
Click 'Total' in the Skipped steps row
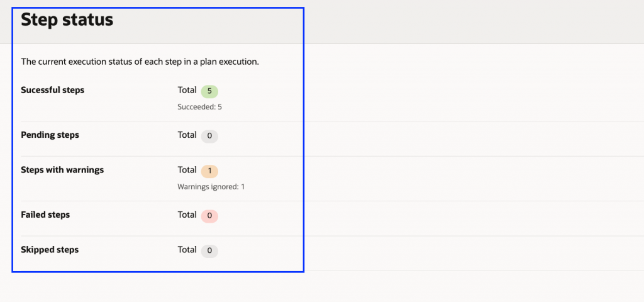pos(187,250)
